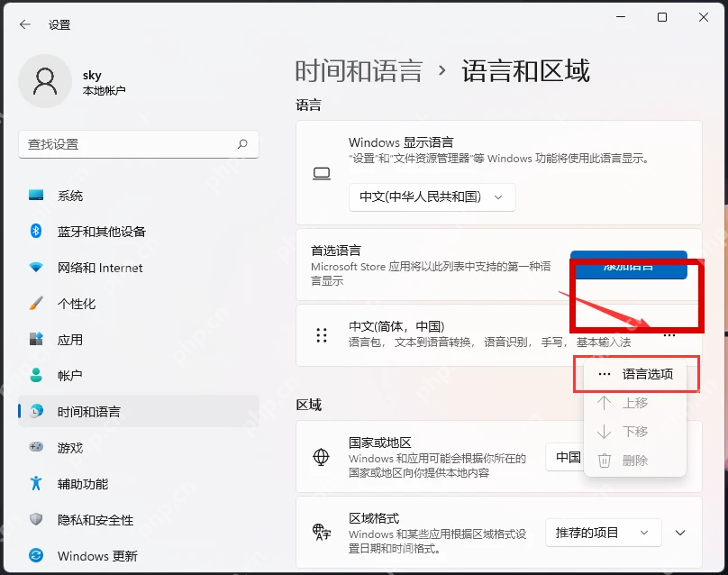
Task: Choose 下移 in the context menu
Action: tap(635, 432)
